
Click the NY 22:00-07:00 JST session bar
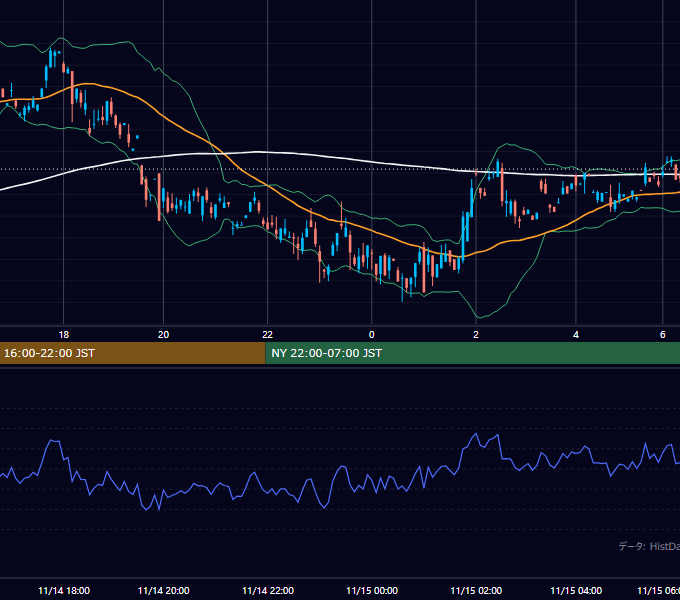coord(473,353)
